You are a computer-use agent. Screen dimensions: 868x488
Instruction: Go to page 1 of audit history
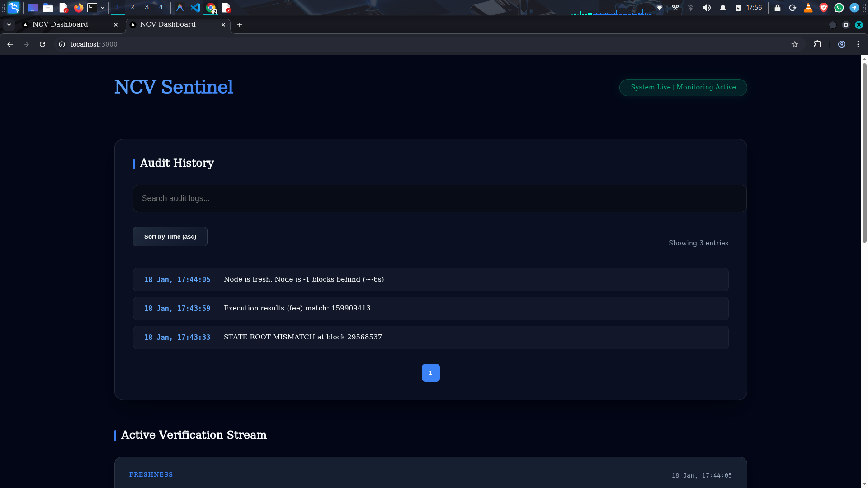(430, 373)
